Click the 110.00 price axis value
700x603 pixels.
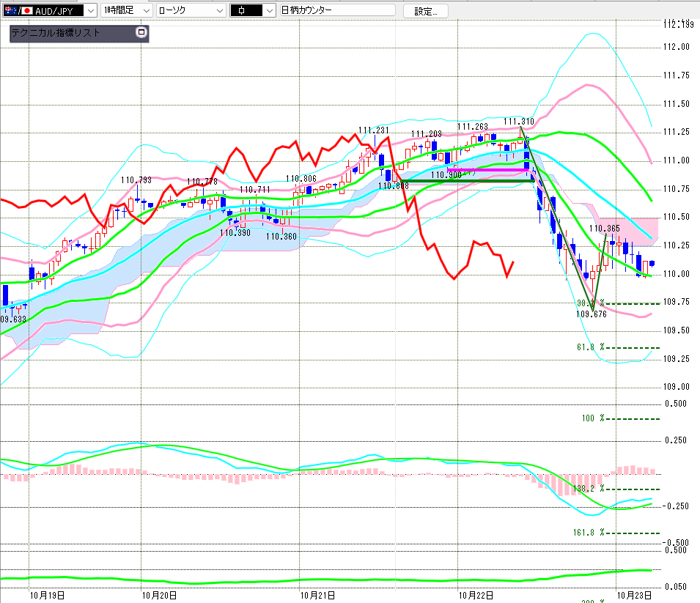677,273
